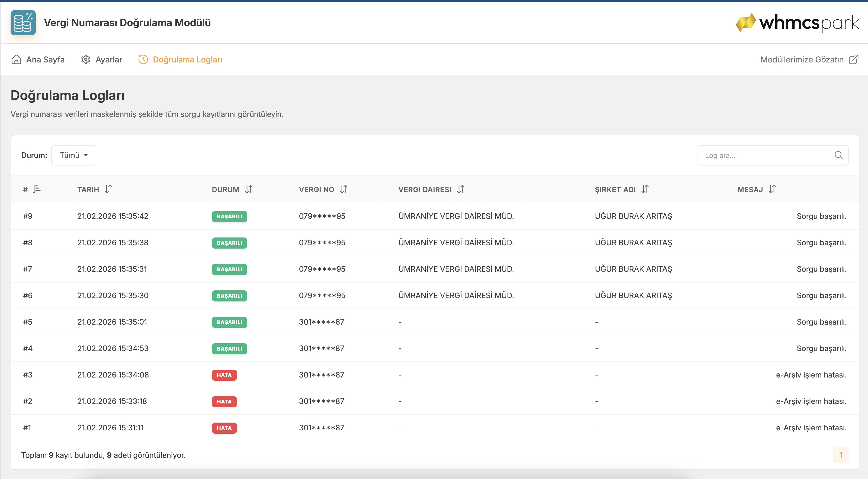Sort by DURUM using its arrows icon
The image size is (868, 479).
[249, 189]
